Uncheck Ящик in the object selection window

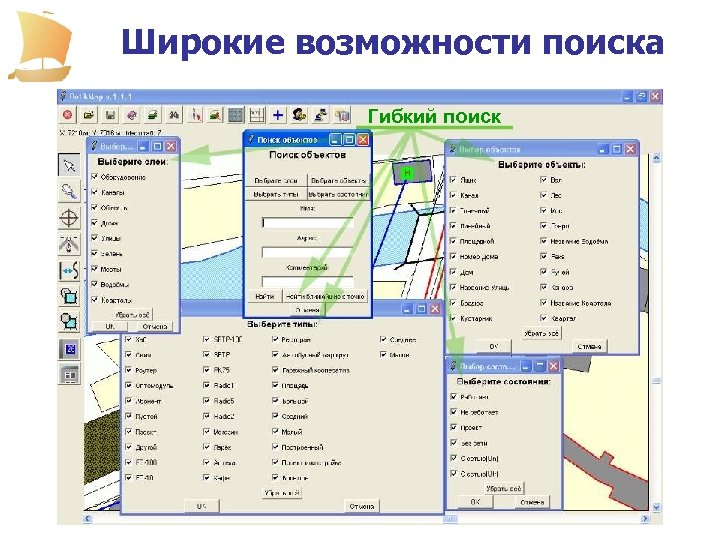point(453,180)
